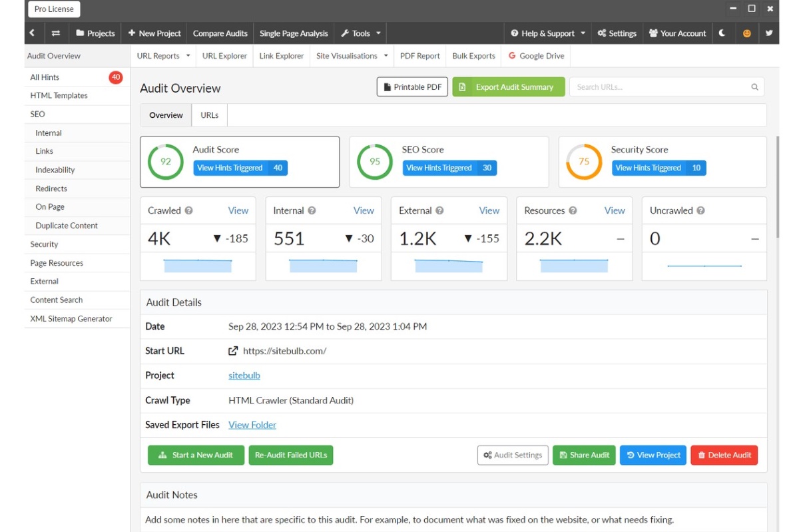Click the Export Audit Summary button
Image resolution: width=799 pixels, height=532 pixels.
[508, 87]
